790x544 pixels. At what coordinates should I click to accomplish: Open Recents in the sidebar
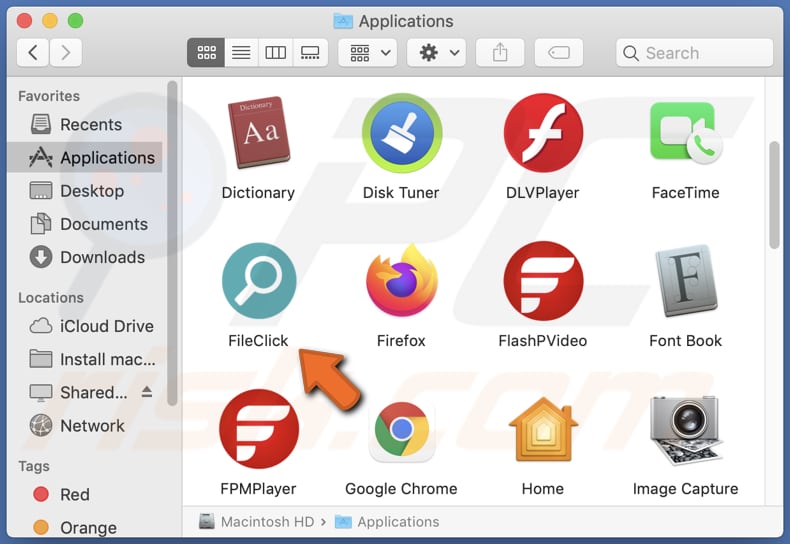[x=85, y=124]
